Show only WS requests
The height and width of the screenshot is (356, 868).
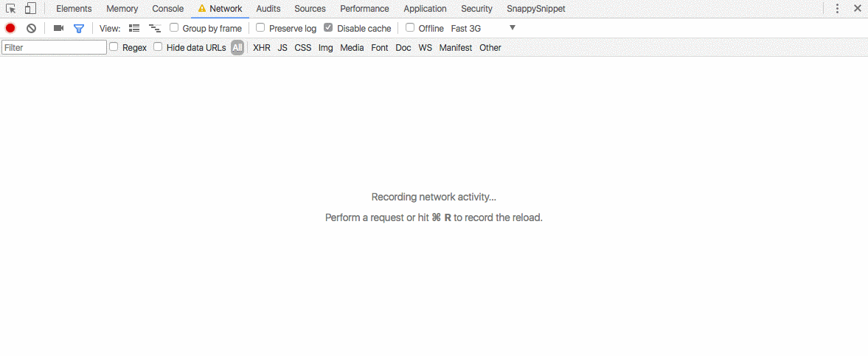(x=425, y=48)
